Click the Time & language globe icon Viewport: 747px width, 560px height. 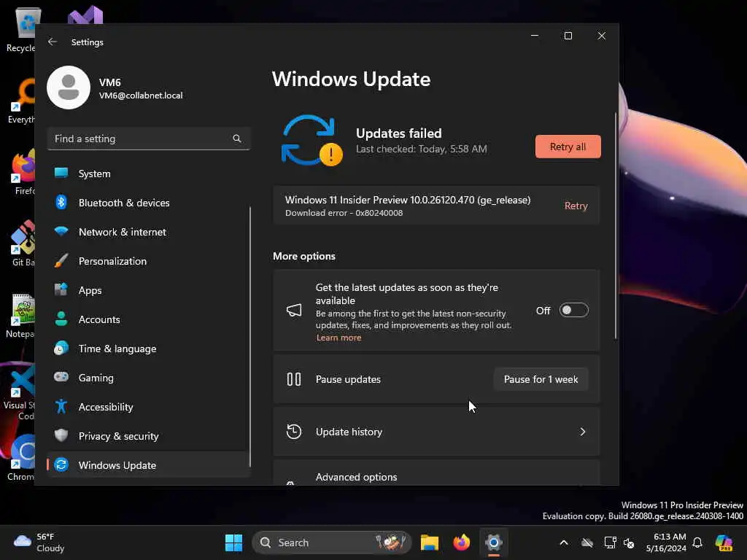(x=61, y=348)
